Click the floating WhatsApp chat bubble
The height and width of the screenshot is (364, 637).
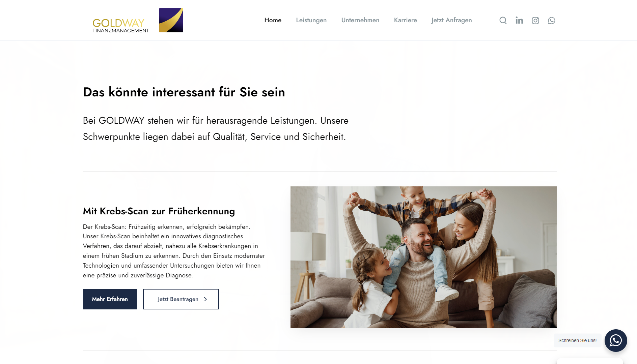click(x=616, y=340)
